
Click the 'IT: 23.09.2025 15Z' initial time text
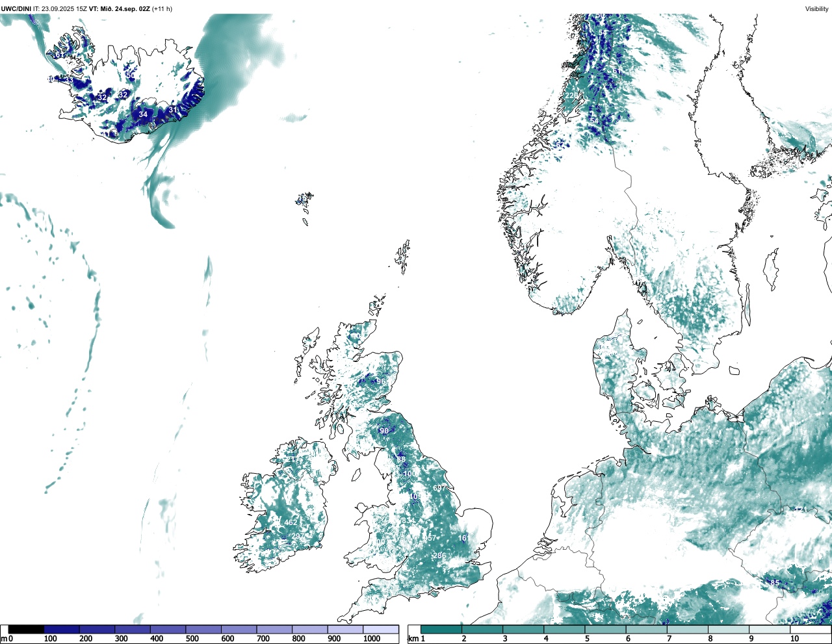60,8
